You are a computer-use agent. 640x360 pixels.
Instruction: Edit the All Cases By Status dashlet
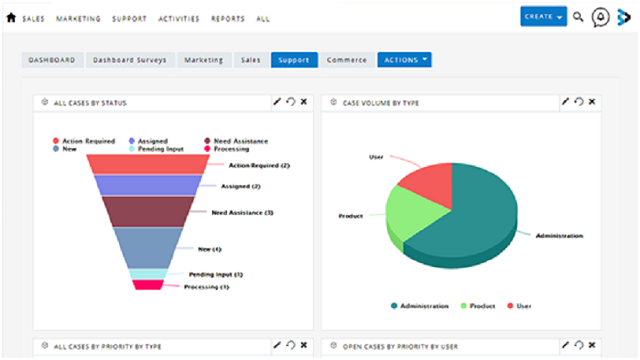click(277, 102)
